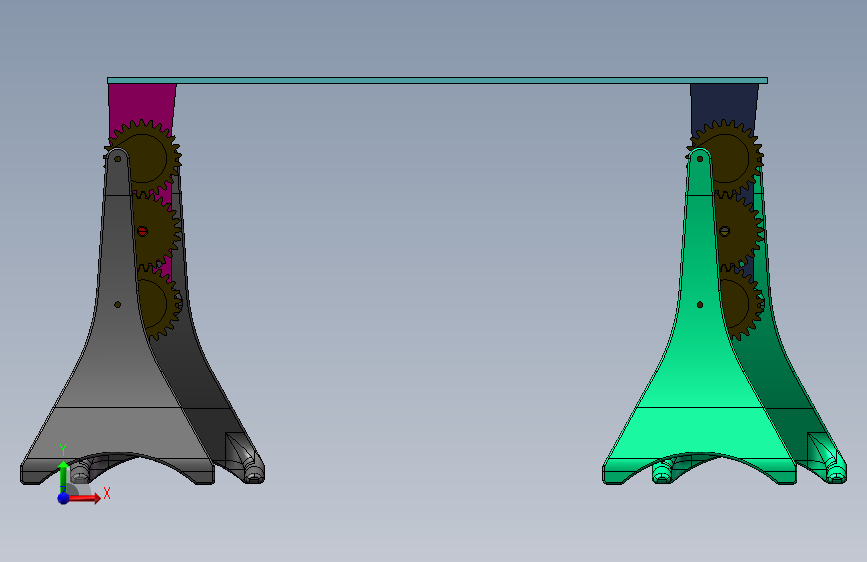This screenshot has width=867, height=562.
Task: Click the top pivot hole of the gray leg
Action: click(x=117, y=159)
